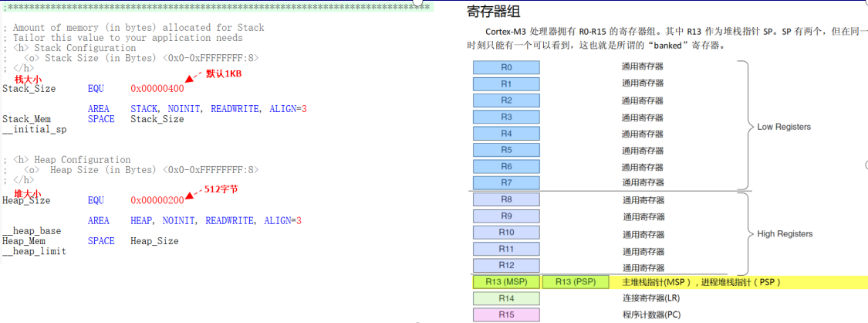Click the Cortex-M3 处理器 paragraph line
868x323 pixels.
(x=677, y=32)
